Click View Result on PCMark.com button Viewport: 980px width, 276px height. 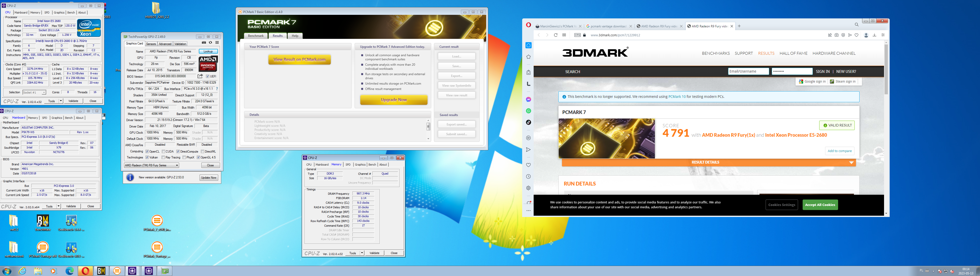pyautogui.click(x=299, y=60)
